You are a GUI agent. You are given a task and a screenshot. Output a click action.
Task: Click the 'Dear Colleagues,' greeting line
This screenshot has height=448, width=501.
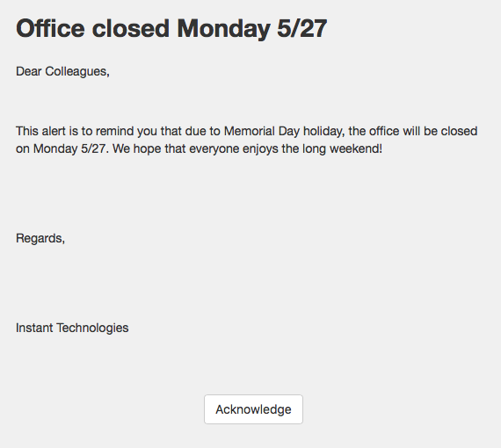[62, 71]
